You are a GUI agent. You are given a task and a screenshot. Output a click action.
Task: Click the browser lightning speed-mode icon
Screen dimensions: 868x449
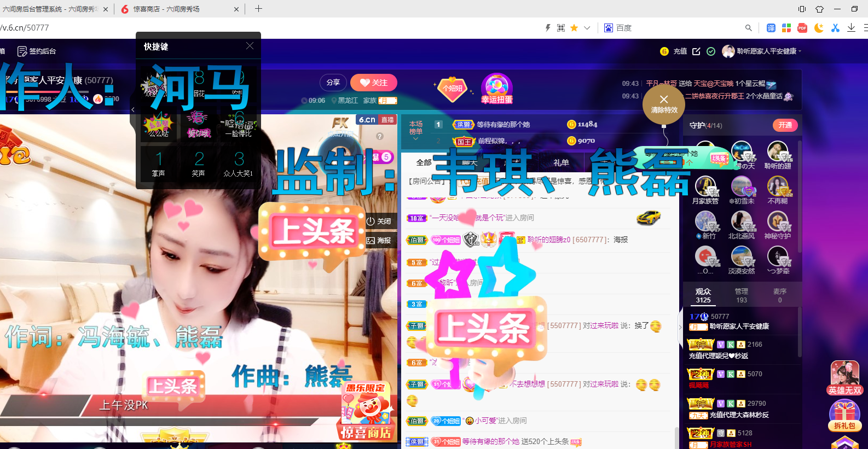click(x=547, y=28)
